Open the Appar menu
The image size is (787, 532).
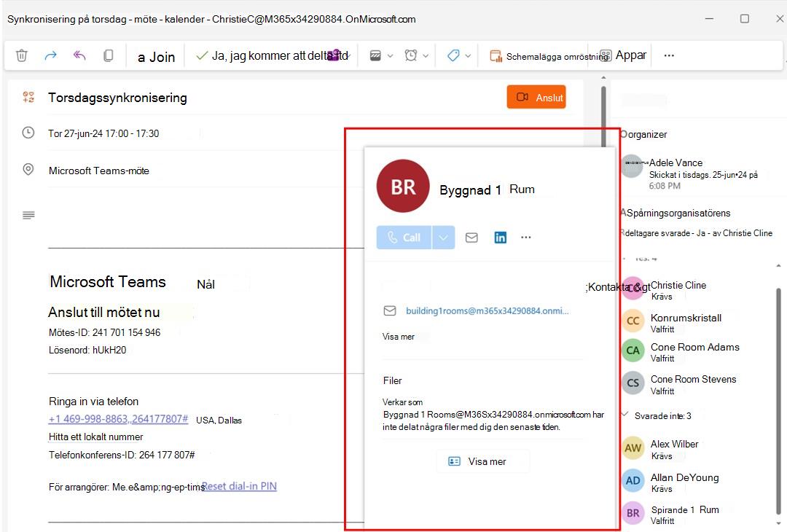624,55
